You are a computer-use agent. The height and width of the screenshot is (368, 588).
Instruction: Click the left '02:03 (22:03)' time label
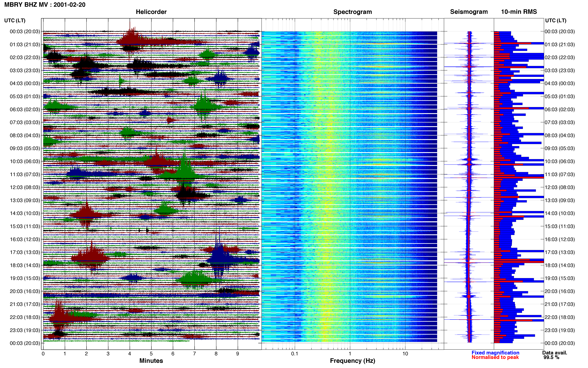[25, 57]
